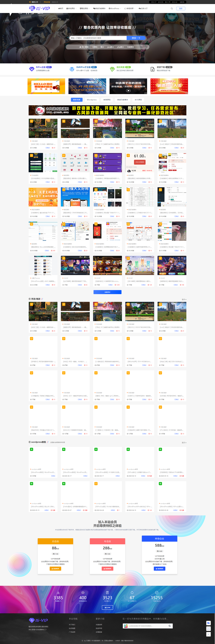Click 更多 link for 手游/端游 section
The image size is (215, 644).
pos(184,299)
